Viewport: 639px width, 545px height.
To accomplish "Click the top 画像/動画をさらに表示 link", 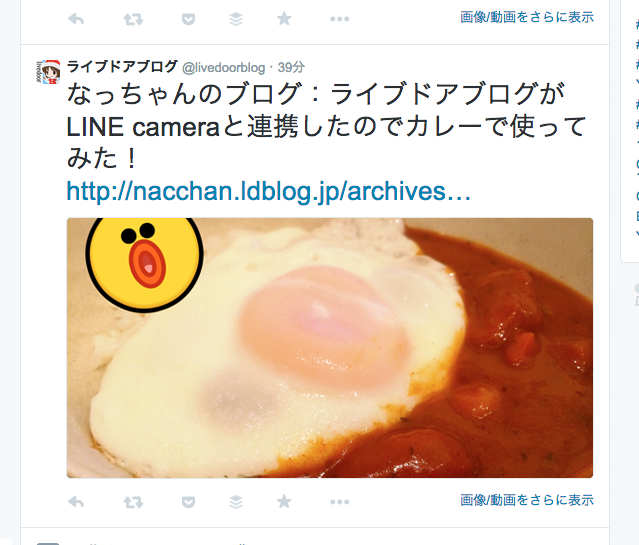I will tap(527, 17).
